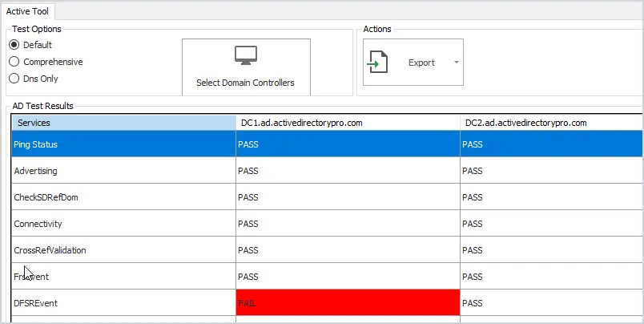Select the Advertising row label
The width and height of the screenshot is (644, 324).
pos(36,171)
